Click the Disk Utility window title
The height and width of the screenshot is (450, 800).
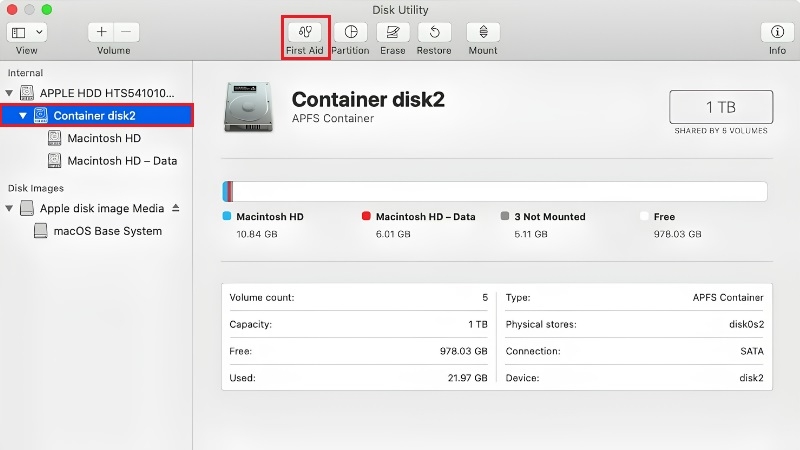point(400,10)
